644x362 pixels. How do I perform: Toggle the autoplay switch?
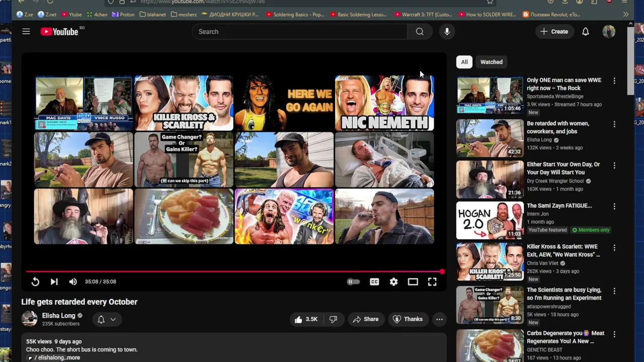pos(353,282)
